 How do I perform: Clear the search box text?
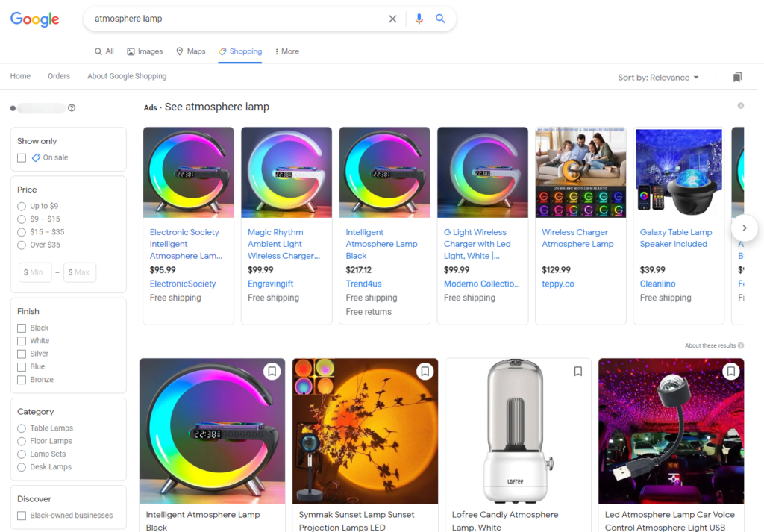pos(392,19)
